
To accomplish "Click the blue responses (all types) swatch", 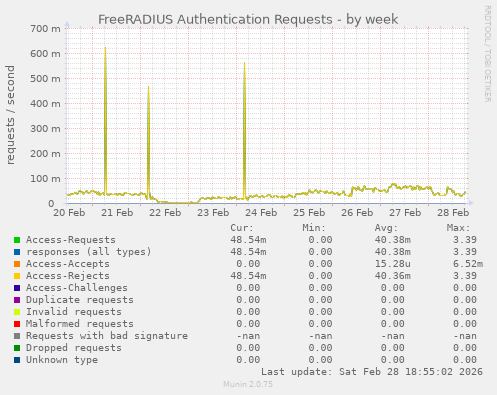I will click(17, 252).
